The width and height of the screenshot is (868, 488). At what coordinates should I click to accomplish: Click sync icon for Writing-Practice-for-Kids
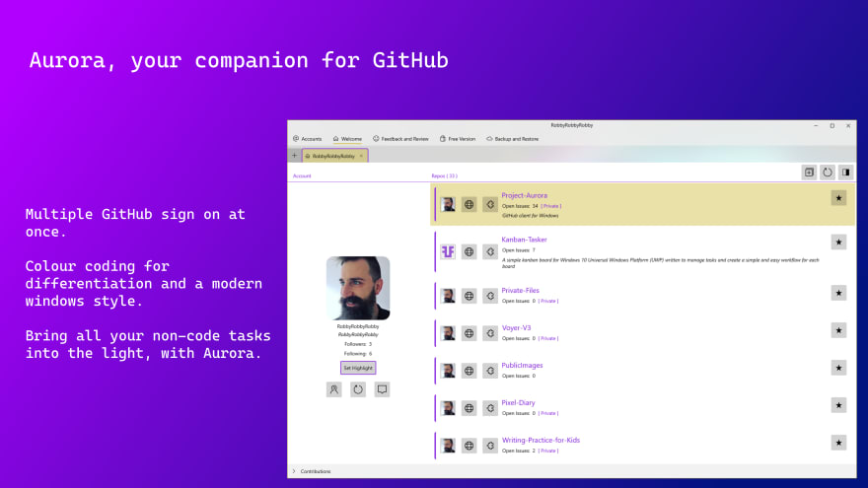pyautogui.click(x=490, y=446)
